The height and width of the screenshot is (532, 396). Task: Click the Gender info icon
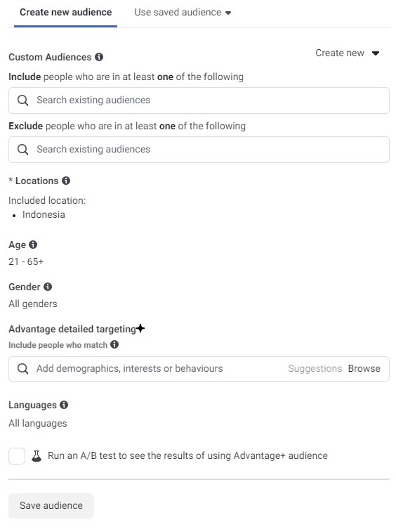pyautogui.click(x=48, y=287)
